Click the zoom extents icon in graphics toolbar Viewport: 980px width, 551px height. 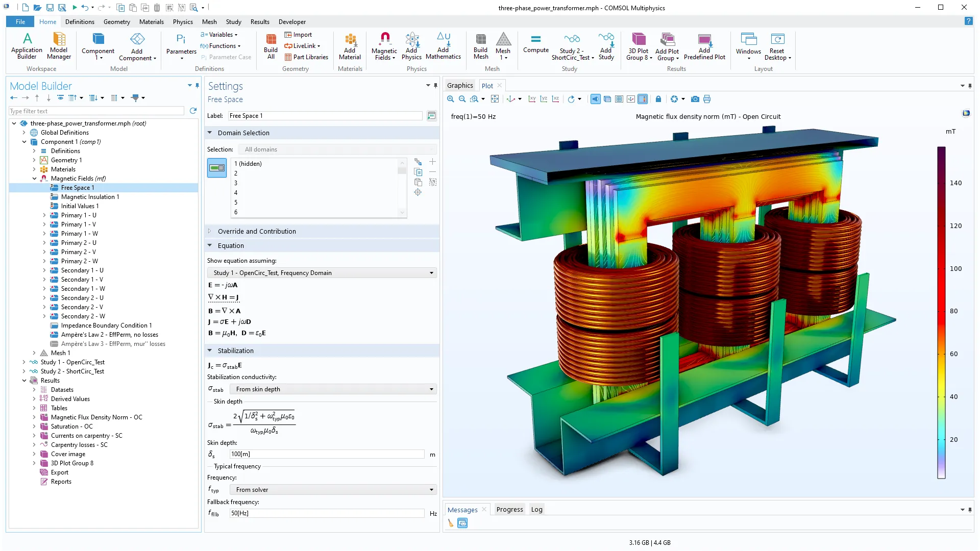495,99
